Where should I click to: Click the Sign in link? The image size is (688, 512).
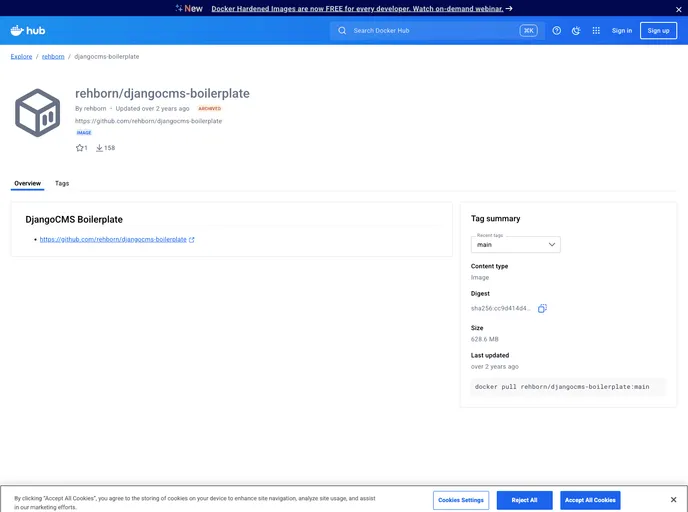click(x=622, y=31)
